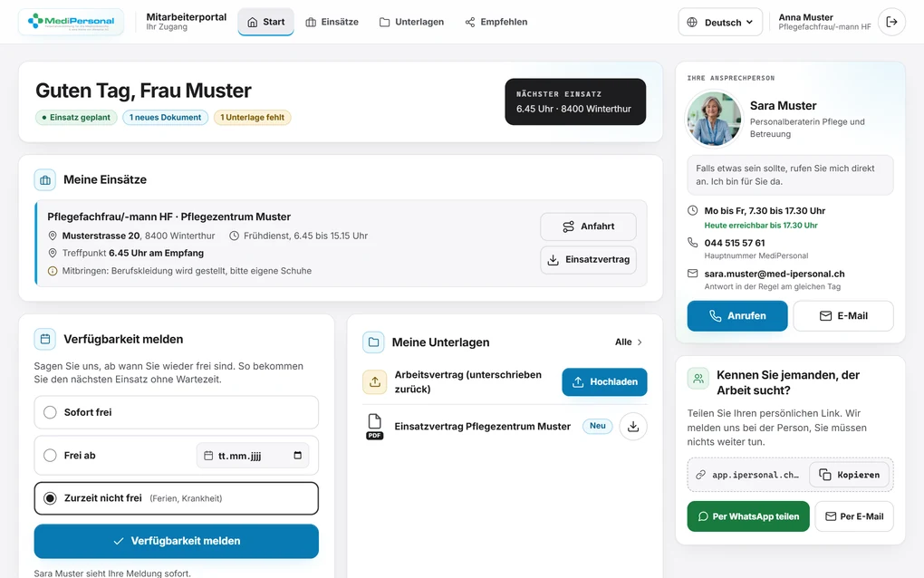Click the 'Einsatz geplant' status badge
Image resolution: width=924 pixels, height=578 pixels.
click(x=76, y=117)
